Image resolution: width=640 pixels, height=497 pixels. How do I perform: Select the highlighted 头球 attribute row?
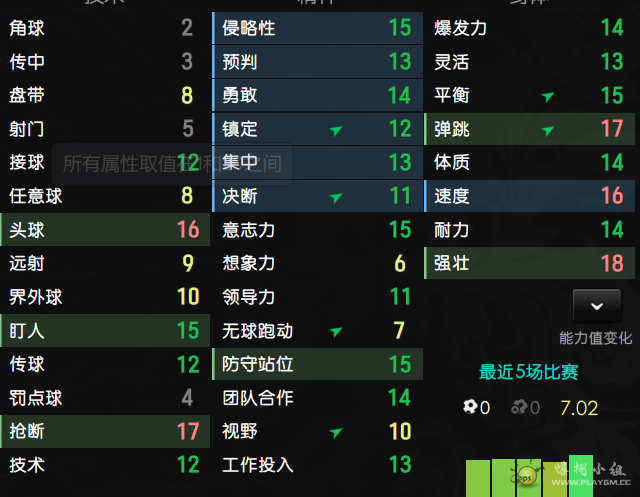(105, 230)
